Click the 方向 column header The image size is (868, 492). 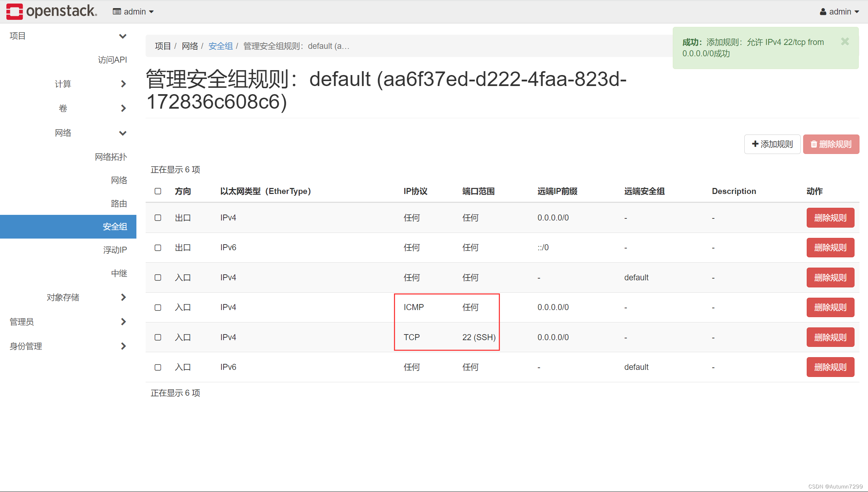coord(183,191)
